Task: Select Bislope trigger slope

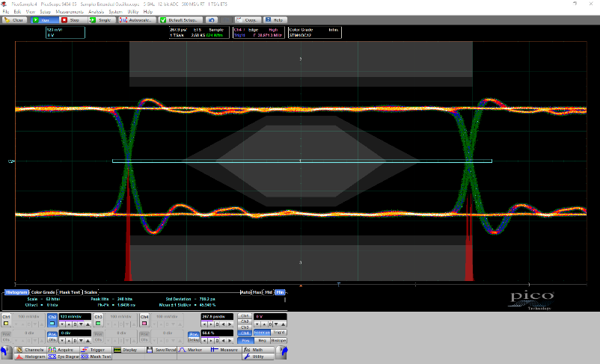Action: (x=278, y=340)
